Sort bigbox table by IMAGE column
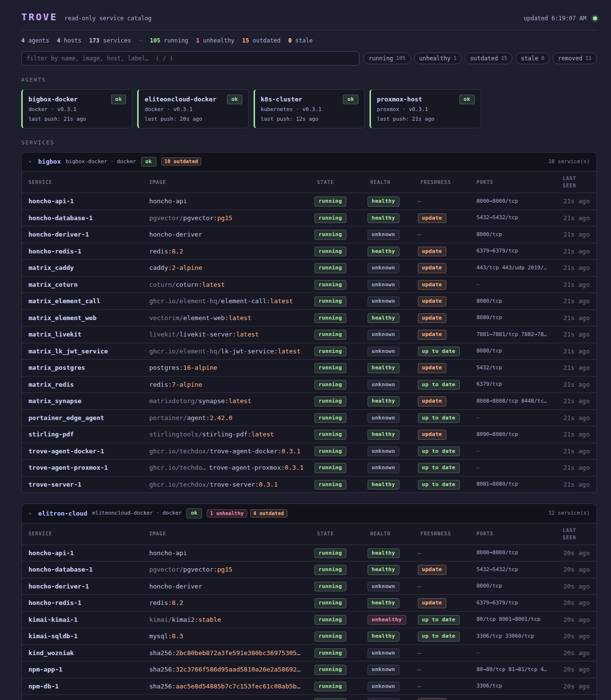 pyautogui.click(x=157, y=182)
